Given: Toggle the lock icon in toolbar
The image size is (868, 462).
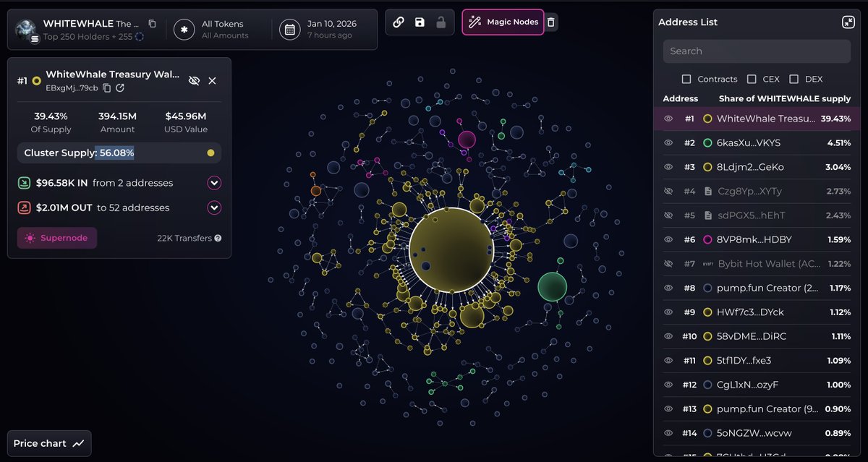Looking at the screenshot, I should tap(441, 22).
